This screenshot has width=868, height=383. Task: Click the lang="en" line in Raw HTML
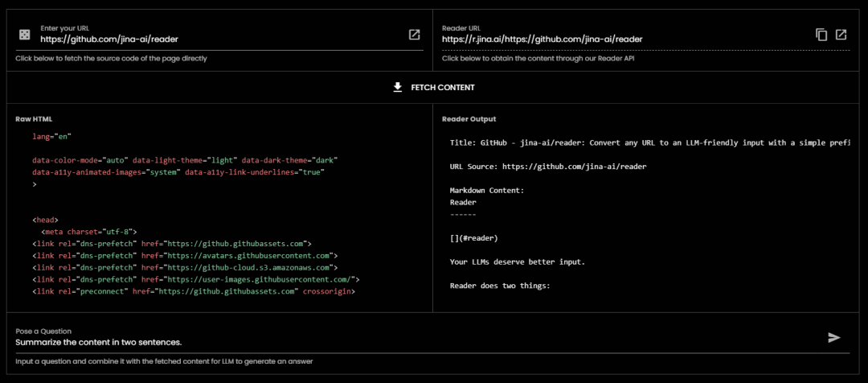click(x=52, y=136)
